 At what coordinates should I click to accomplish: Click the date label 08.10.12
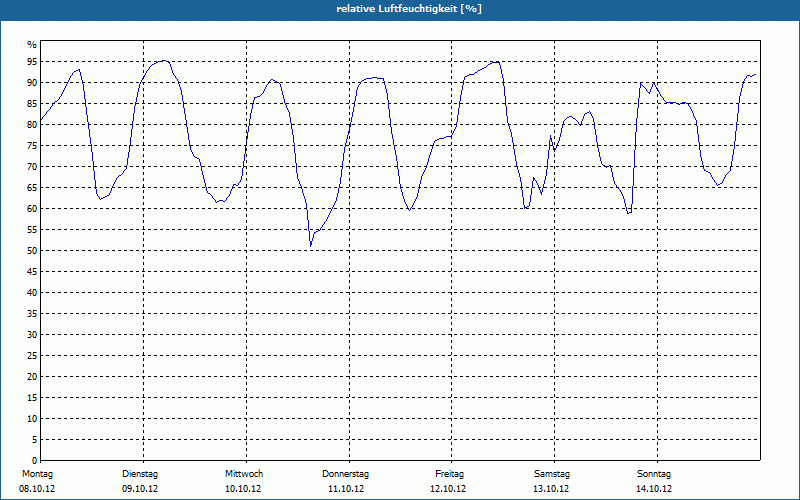(37, 489)
